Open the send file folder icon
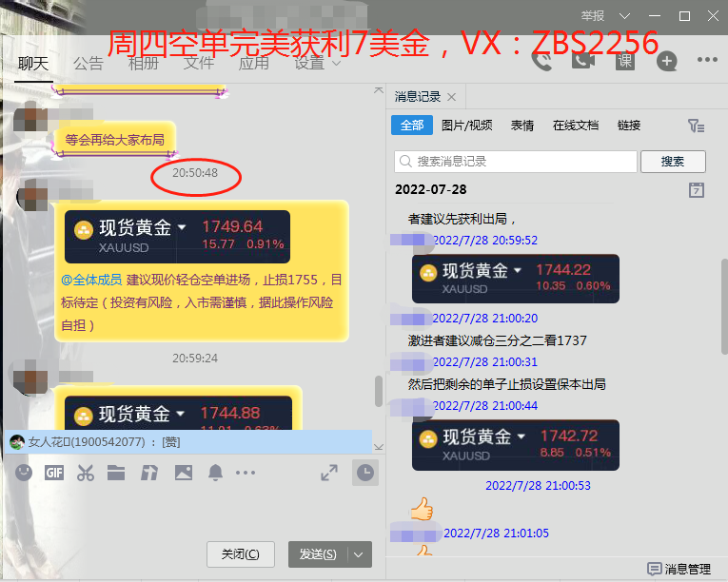 (x=116, y=473)
